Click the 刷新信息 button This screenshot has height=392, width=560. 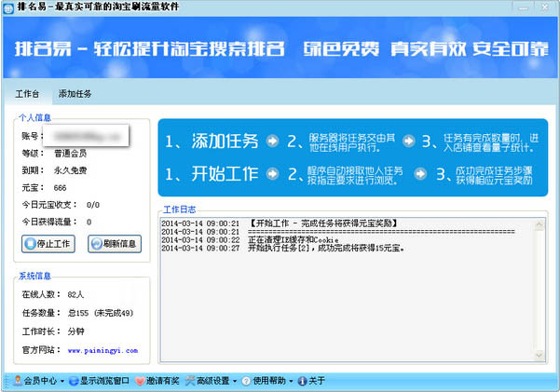(115, 244)
